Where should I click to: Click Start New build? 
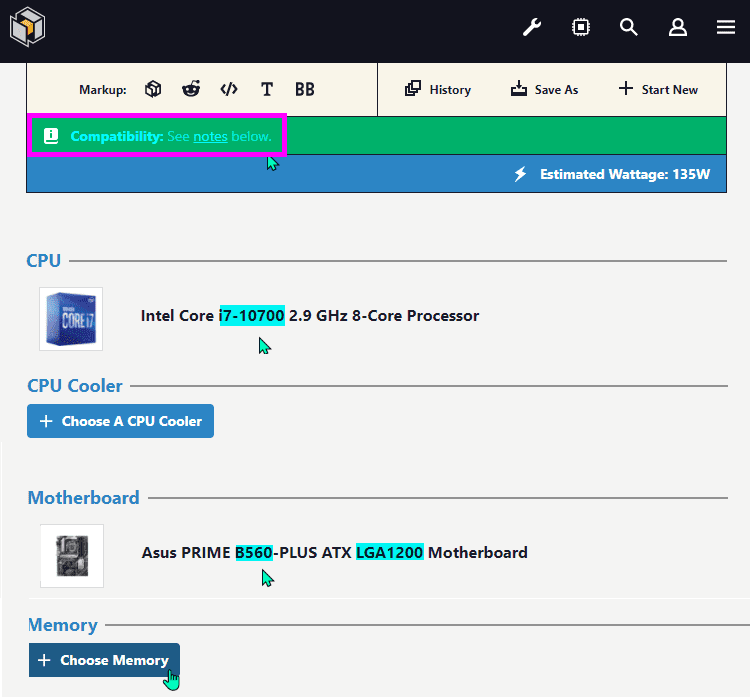click(x=658, y=89)
